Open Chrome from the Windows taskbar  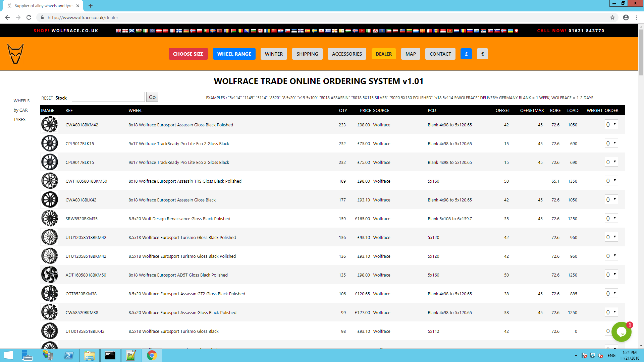152,355
